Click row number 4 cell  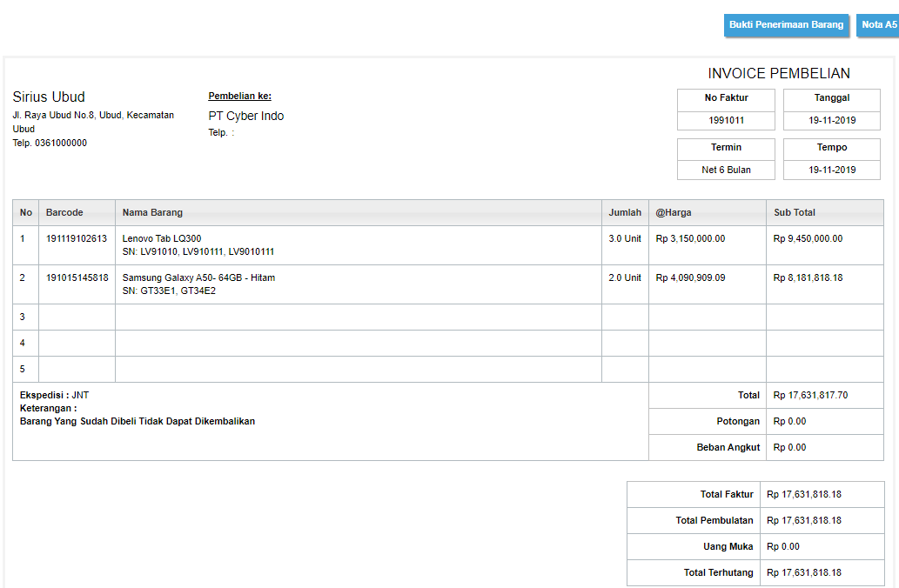tap(26, 344)
